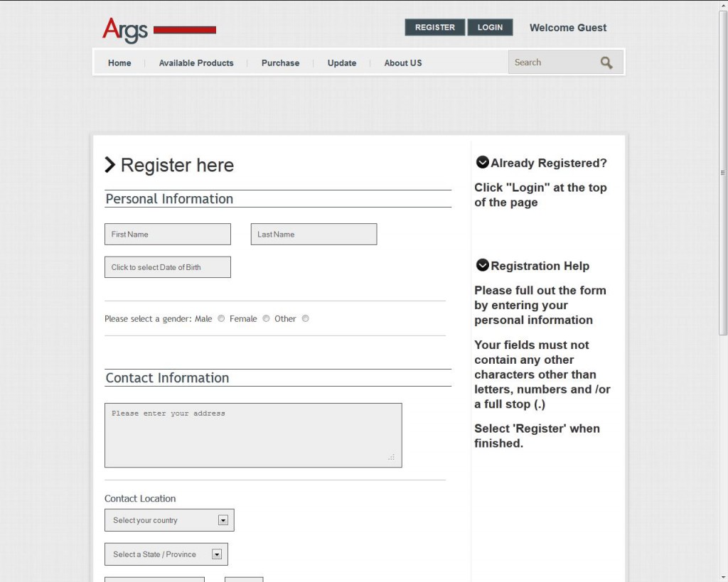Click the arrow icon beside Register here
This screenshot has height=582, width=728.
[110, 165]
